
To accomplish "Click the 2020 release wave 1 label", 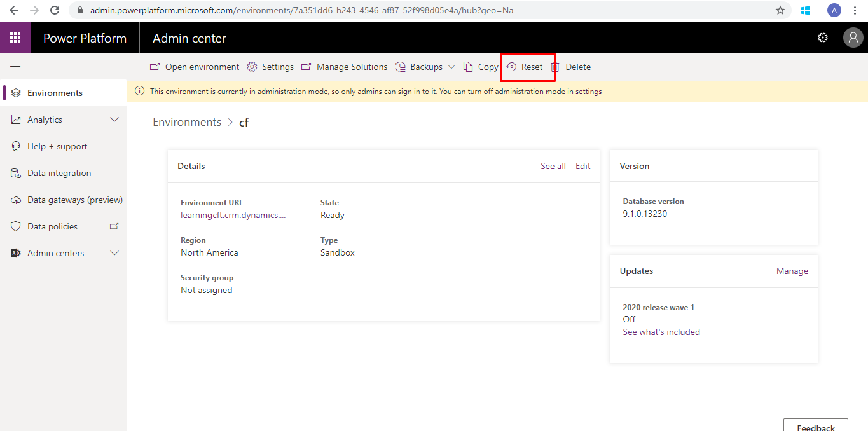I will [x=659, y=308].
